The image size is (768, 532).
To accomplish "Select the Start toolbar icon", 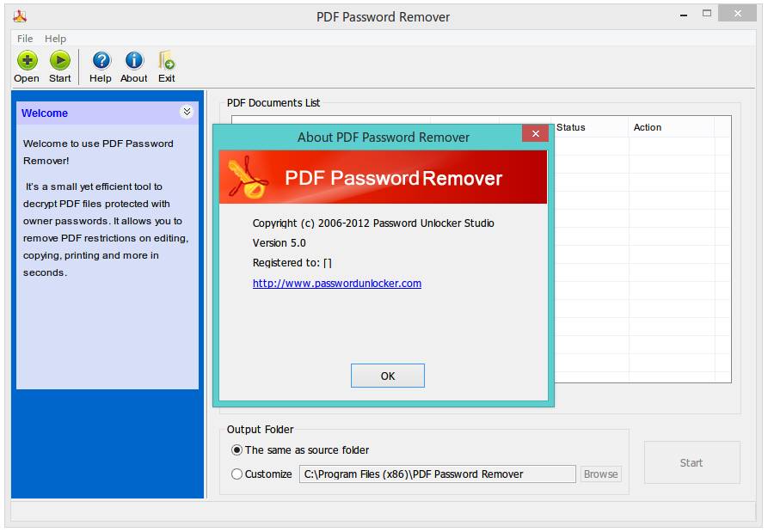I will [59, 62].
